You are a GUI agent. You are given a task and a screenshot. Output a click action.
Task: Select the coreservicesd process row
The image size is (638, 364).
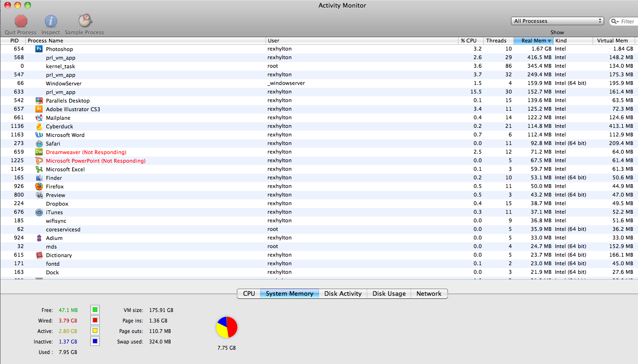coord(319,229)
